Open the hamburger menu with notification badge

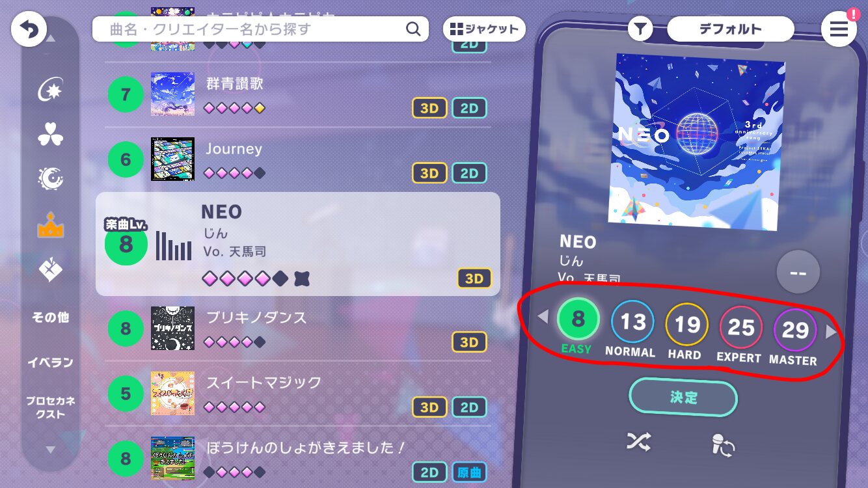(x=839, y=29)
